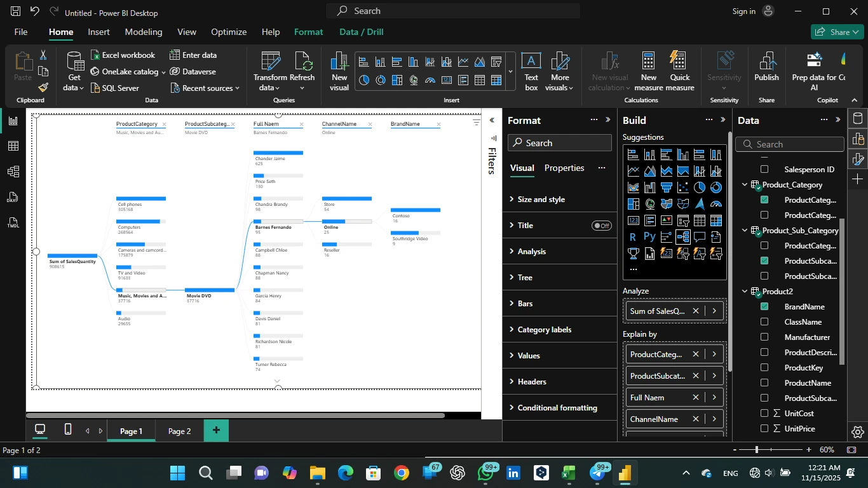Switch to mobile layout icon

click(x=68, y=430)
